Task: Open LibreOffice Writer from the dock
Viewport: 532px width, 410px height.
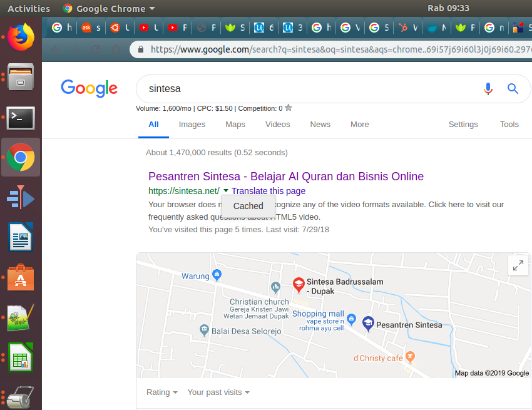Action: click(x=21, y=237)
